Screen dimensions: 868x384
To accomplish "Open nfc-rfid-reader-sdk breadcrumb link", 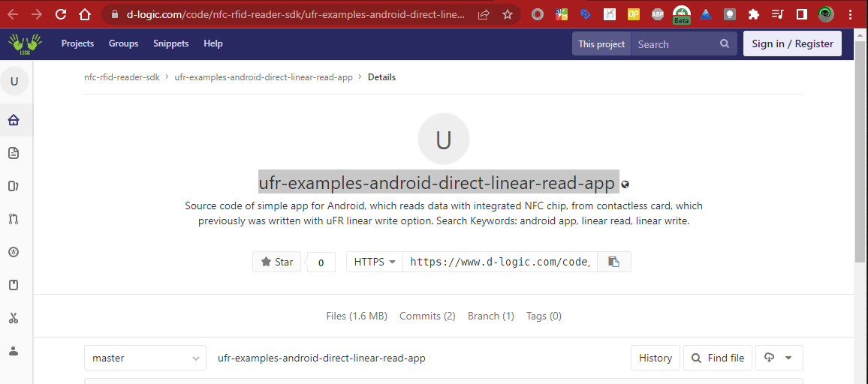I will [122, 77].
